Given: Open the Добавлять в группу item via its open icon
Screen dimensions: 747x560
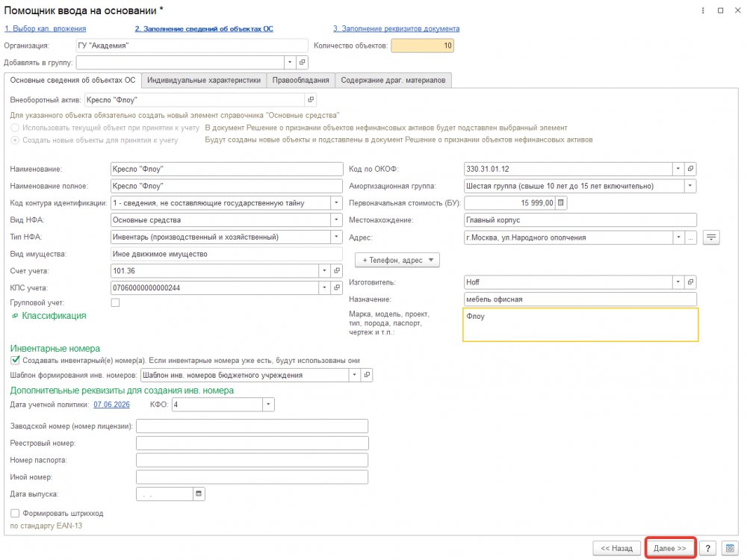Looking at the screenshot, I should 302,63.
